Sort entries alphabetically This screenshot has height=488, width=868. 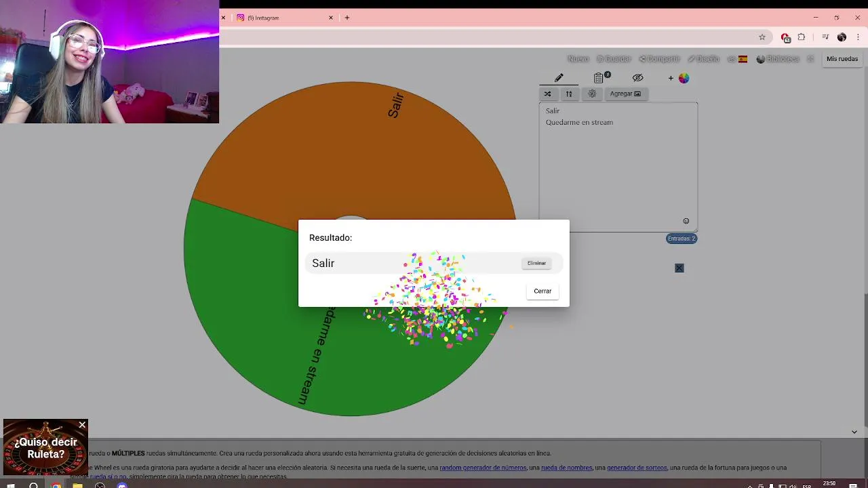coord(569,94)
